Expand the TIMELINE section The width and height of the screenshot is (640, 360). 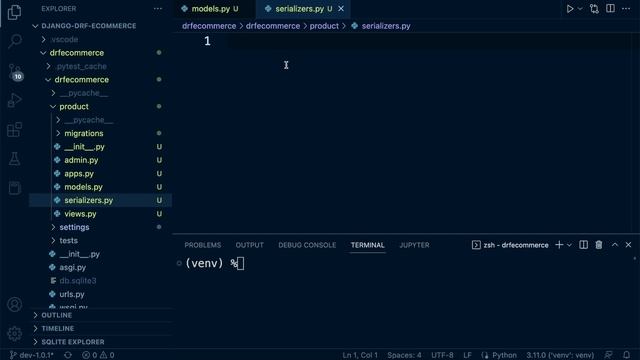coord(58,329)
